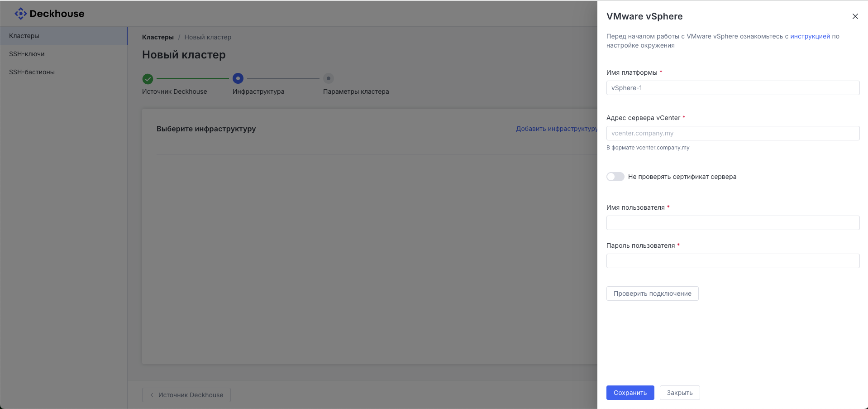Click the completed Deckhouse source step checkmark

click(148, 79)
